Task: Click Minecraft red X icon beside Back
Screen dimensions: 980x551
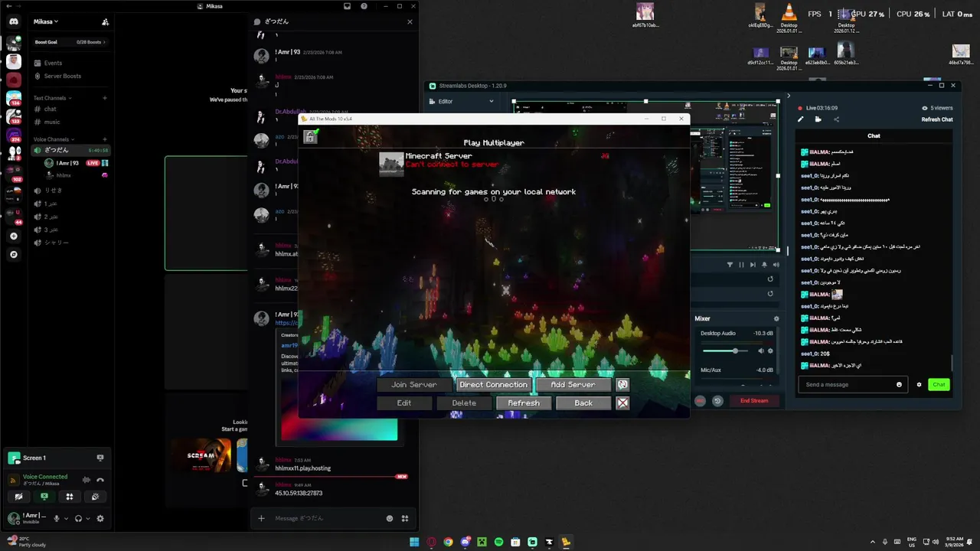Action: click(x=623, y=403)
